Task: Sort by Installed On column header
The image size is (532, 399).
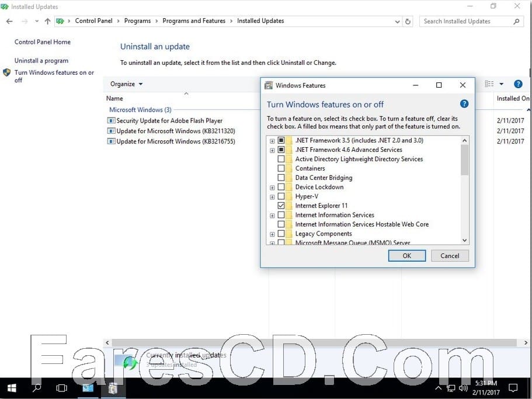Action: (513, 98)
